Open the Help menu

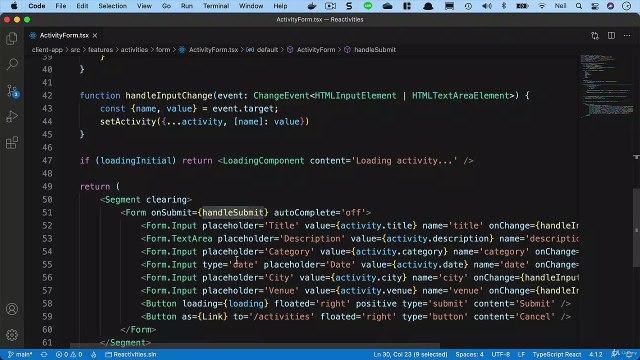[x=280, y=6]
